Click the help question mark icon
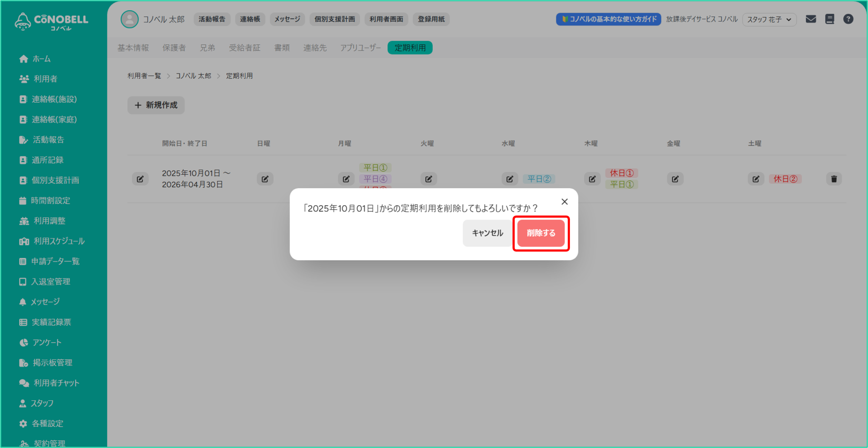868x448 pixels. [848, 19]
